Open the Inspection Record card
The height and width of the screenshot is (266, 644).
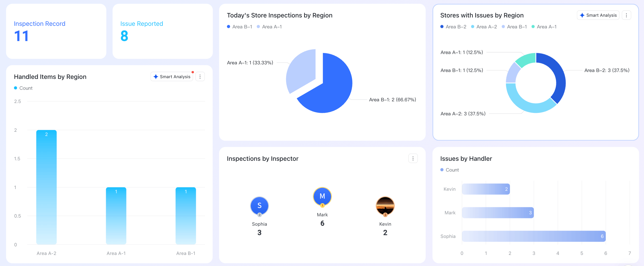tap(56, 31)
